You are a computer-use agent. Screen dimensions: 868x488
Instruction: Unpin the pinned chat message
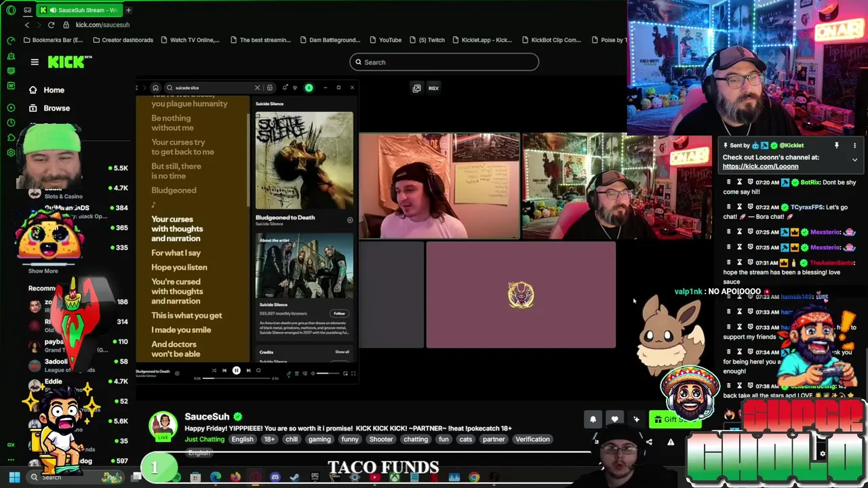(x=836, y=146)
